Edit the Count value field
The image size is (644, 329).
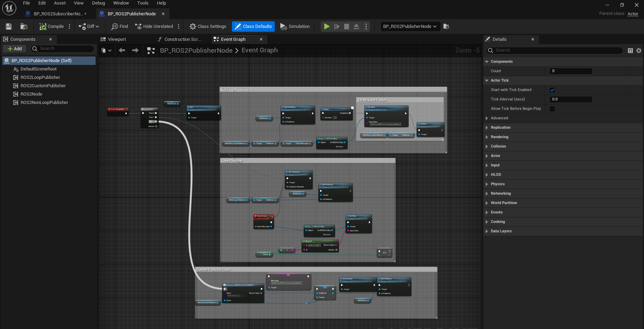point(571,71)
